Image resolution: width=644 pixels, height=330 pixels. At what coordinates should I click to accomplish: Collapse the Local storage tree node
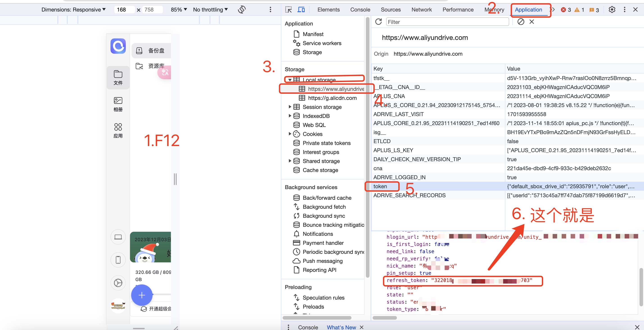tap(290, 80)
